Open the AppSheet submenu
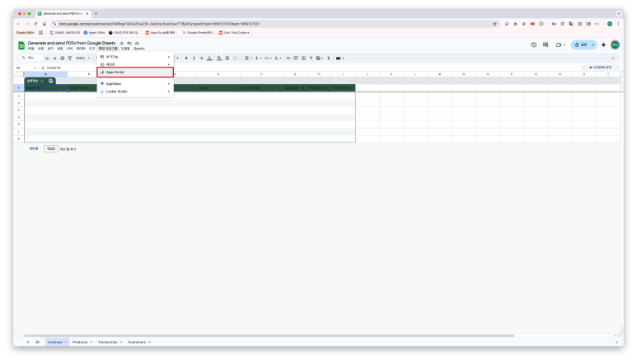Viewport: 637px width, 364px height. (115, 84)
